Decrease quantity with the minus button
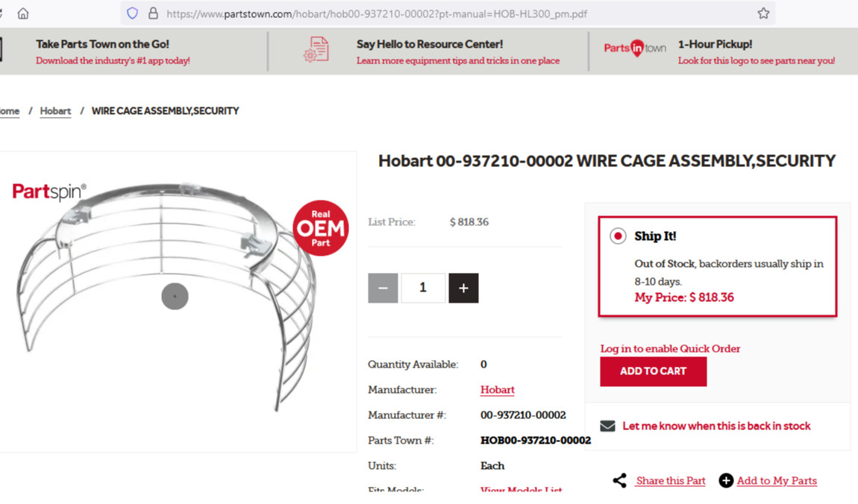858x504 pixels. click(383, 288)
